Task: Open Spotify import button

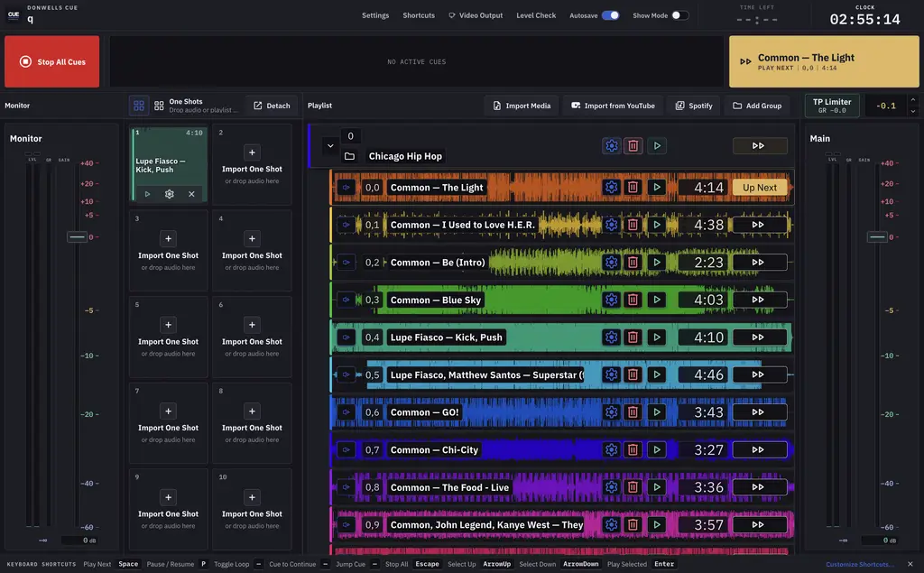Action: [x=694, y=106]
